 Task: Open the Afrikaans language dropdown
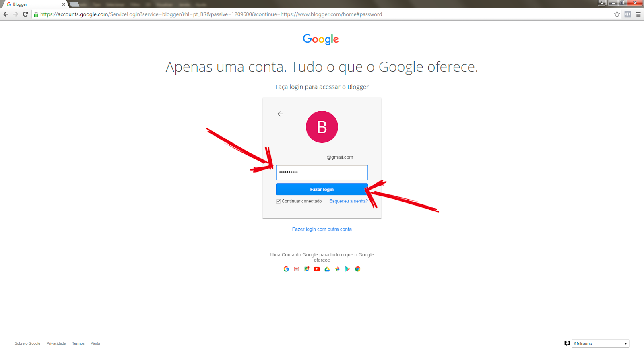pyautogui.click(x=600, y=343)
